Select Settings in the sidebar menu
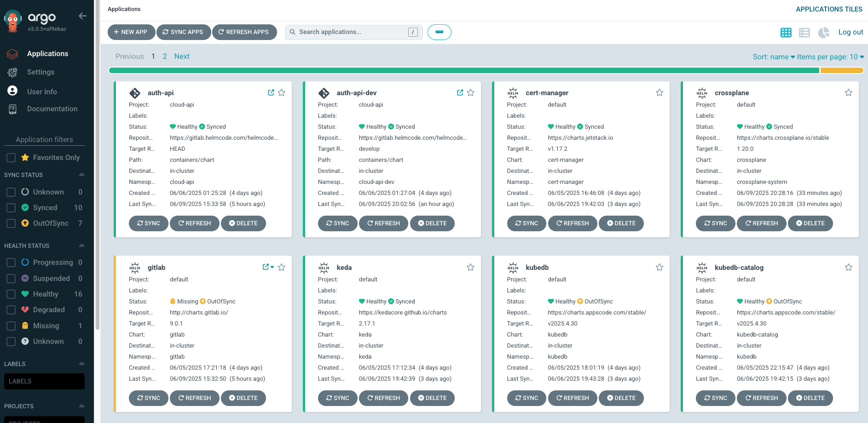868x423 pixels. point(41,72)
